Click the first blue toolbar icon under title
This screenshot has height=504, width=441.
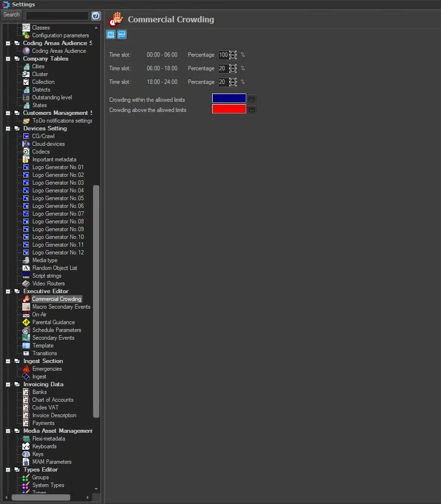pos(110,34)
